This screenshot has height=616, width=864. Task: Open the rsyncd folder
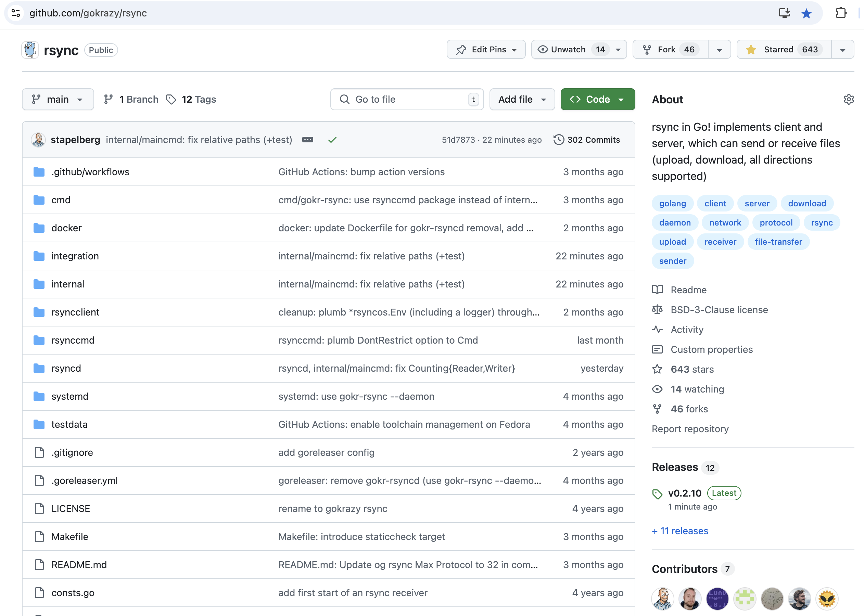point(66,368)
